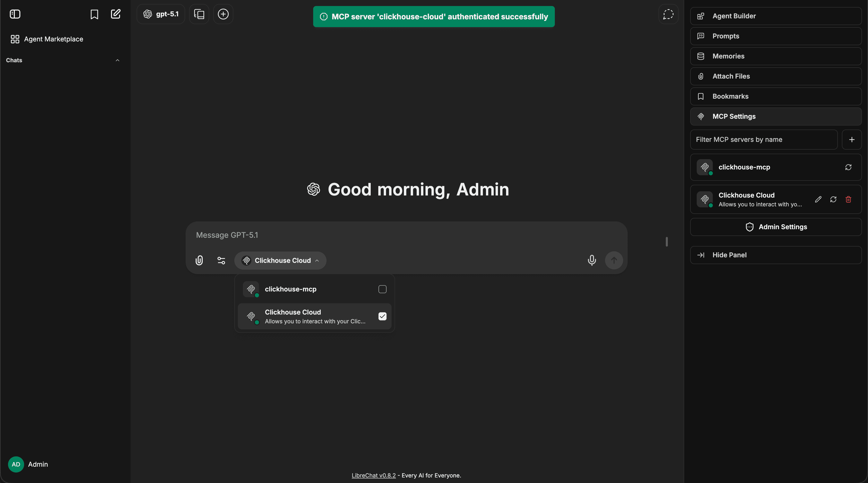The width and height of the screenshot is (868, 483).
Task: Open message parameter settings via the sliders icon
Action: pyautogui.click(x=221, y=260)
